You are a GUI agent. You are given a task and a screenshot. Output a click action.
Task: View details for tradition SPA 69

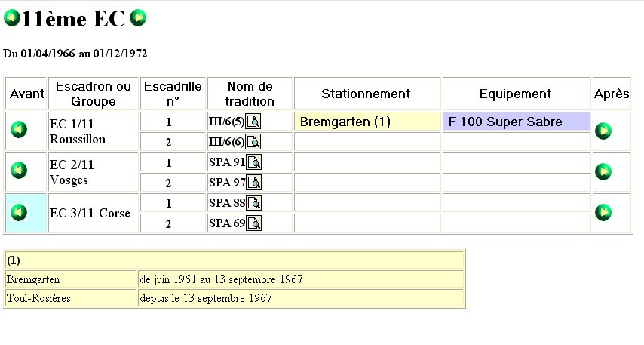coord(253,223)
